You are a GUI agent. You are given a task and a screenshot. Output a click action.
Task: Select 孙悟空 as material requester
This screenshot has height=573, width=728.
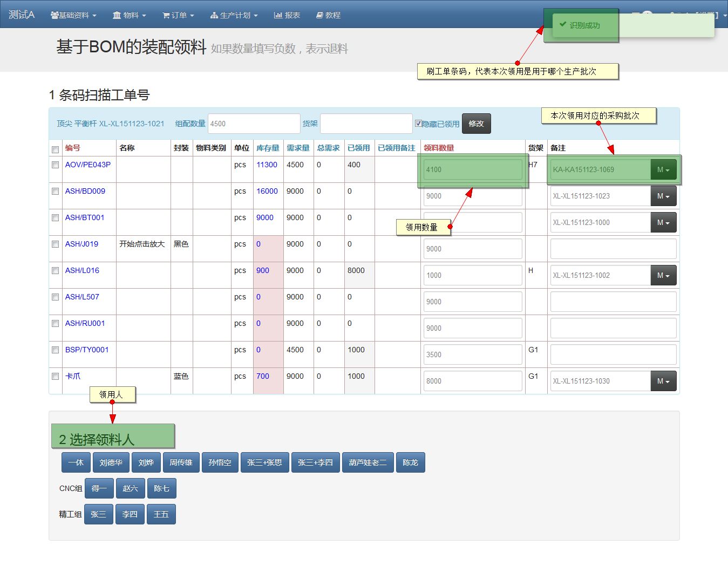tap(220, 462)
